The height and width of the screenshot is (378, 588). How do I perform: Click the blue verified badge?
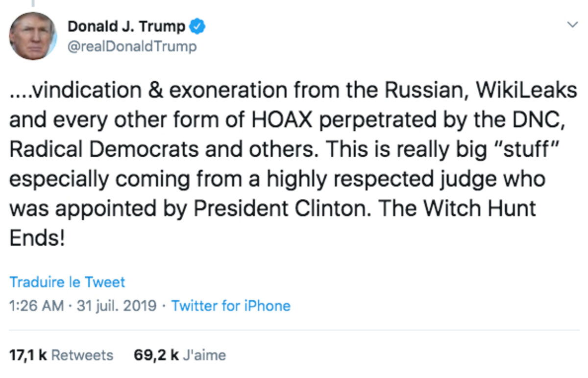[x=198, y=26]
